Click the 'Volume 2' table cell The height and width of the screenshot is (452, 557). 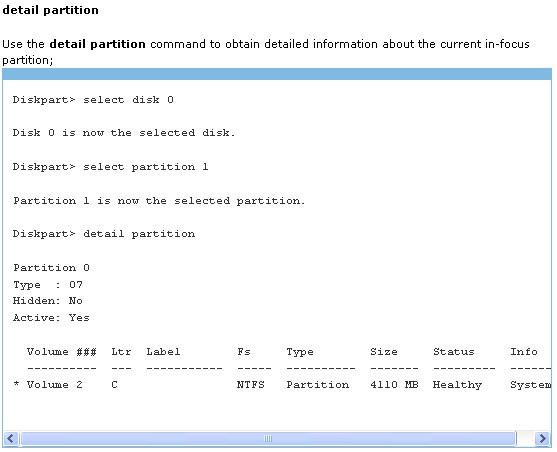(x=55, y=385)
